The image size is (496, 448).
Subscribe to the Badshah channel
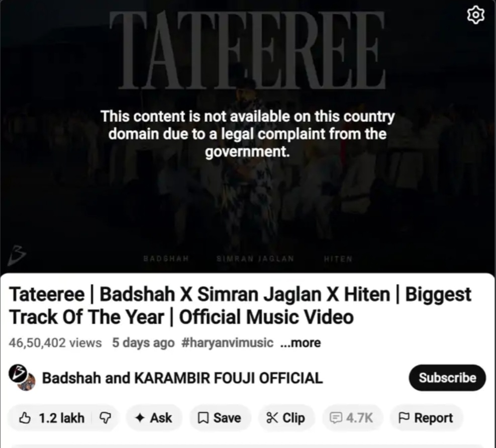point(447,378)
